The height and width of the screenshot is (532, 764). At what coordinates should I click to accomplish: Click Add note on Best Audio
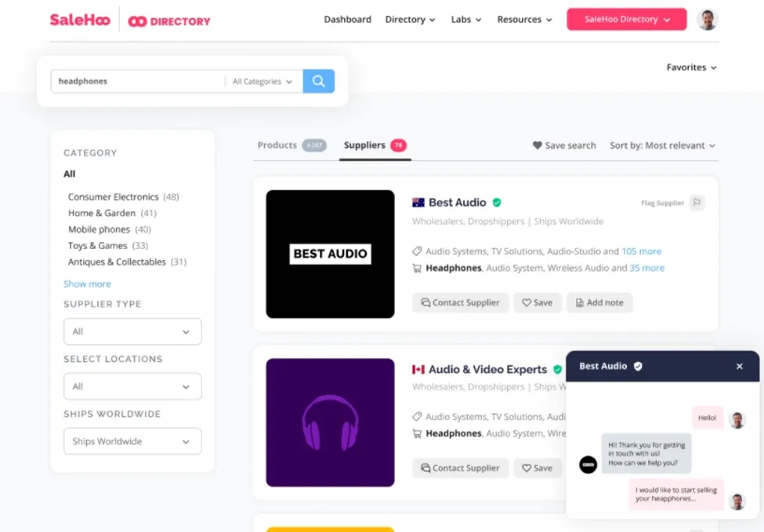[599, 302]
